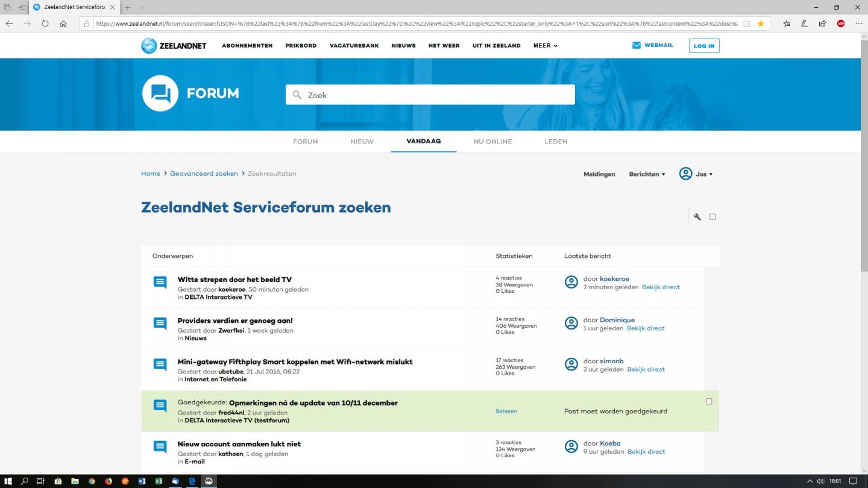Select the FORUM tab below the banner
The image size is (868, 488).
[x=306, y=142]
